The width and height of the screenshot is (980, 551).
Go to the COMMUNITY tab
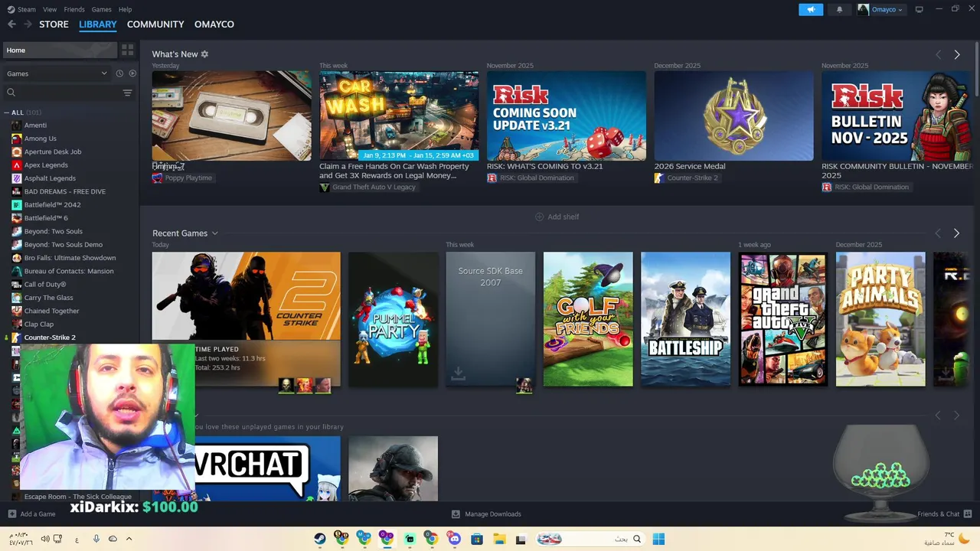click(x=155, y=24)
